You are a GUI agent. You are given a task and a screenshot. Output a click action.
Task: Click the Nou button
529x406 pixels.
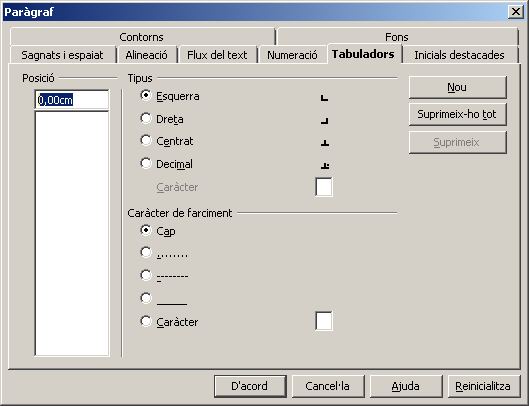point(457,87)
